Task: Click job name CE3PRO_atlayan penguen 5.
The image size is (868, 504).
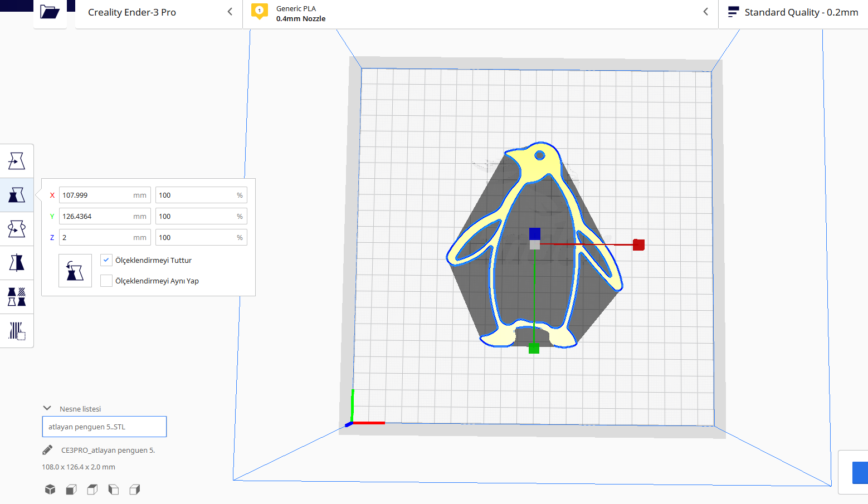Action: [x=108, y=450]
